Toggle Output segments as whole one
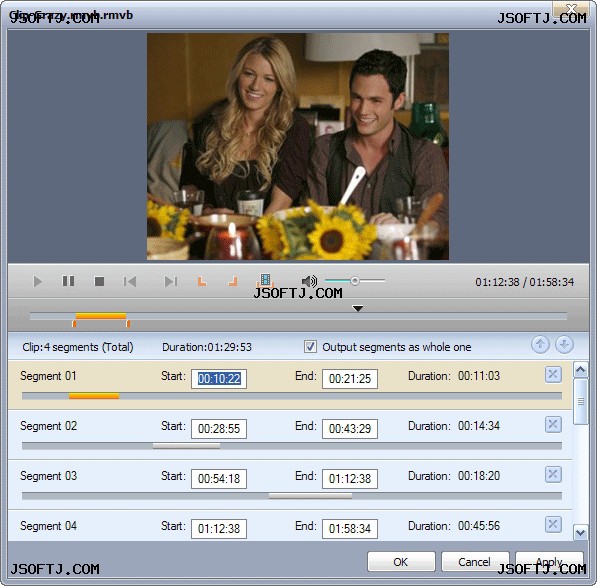The width and height of the screenshot is (597, 586). coord(310,346)
